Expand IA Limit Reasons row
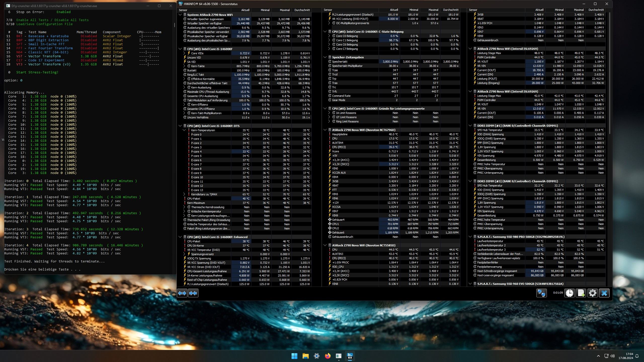The image size is (644, 362). pos(329,113)
